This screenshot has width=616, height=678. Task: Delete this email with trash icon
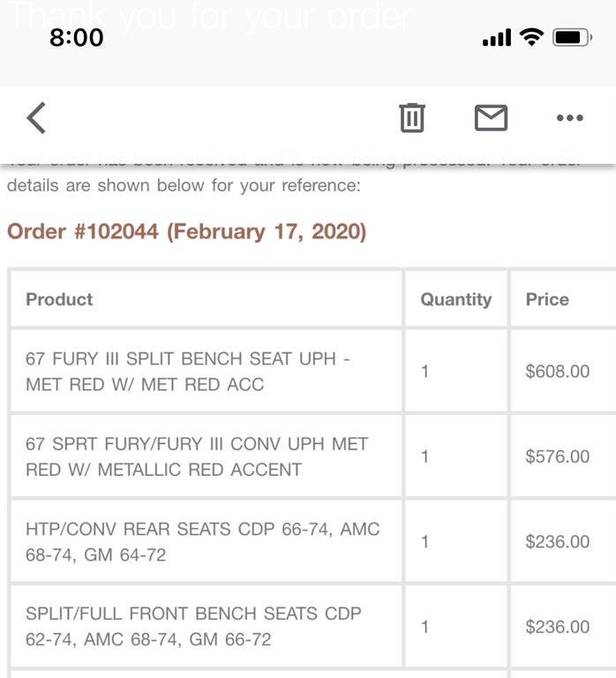pyautogui.click(x=412, y=117)
